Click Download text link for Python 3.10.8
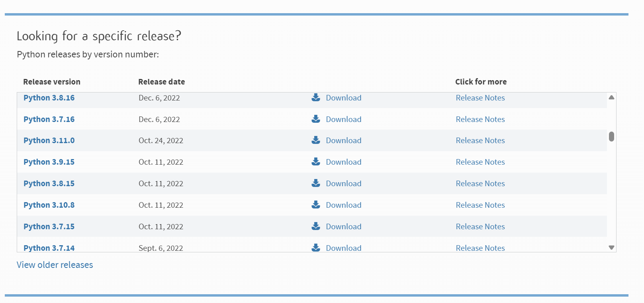 click(344, 205)
